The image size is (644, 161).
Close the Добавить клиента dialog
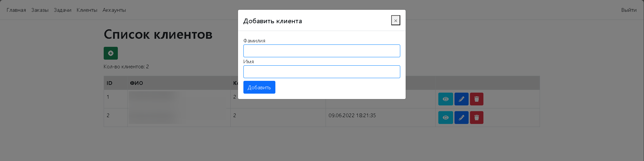coord(396,21)
